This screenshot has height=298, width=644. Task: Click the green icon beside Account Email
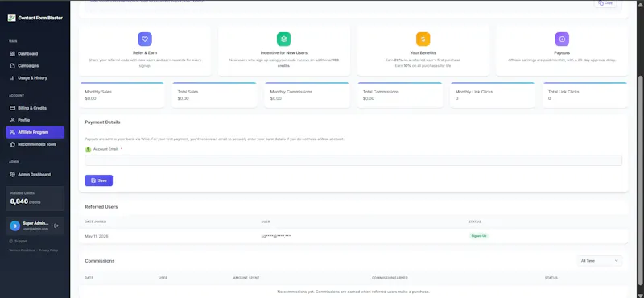88,149
